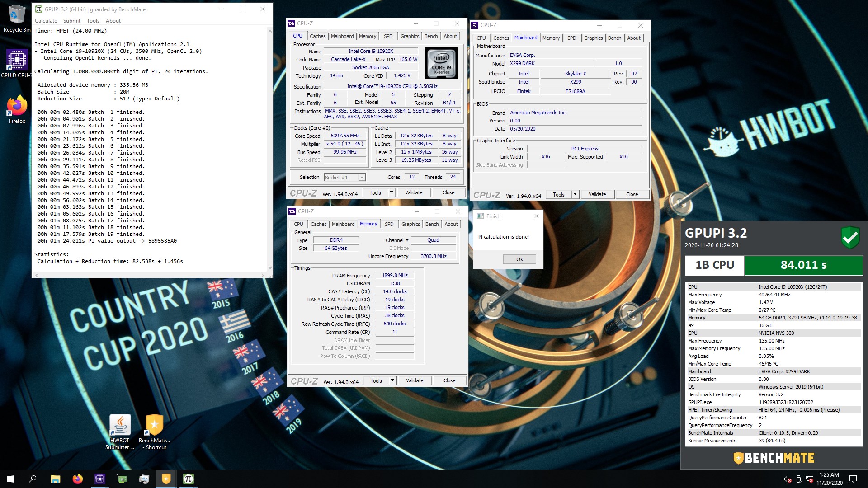This screenshot has height=488, width=868.
Task: Switch to CPU-Z via taskbar icon
Action: click(x=100, y=479)
